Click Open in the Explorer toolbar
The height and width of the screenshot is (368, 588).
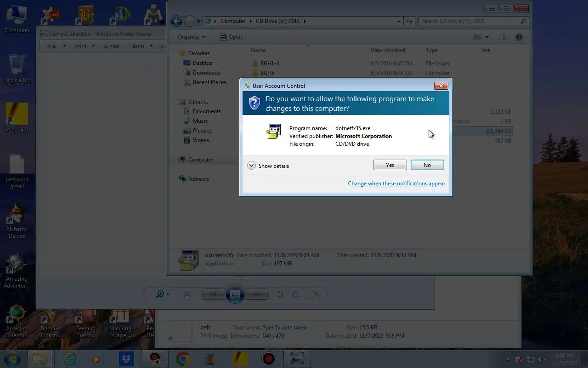point(231,37)
